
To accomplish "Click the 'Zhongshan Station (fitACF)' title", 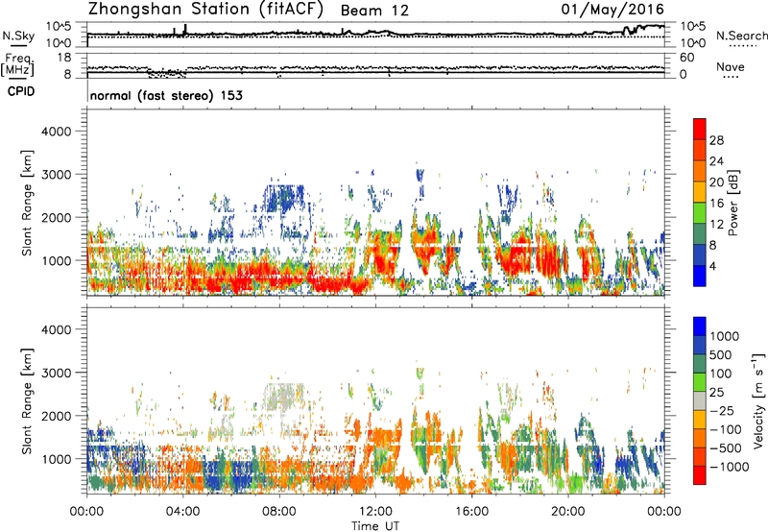I will click(x=205, y=10).
